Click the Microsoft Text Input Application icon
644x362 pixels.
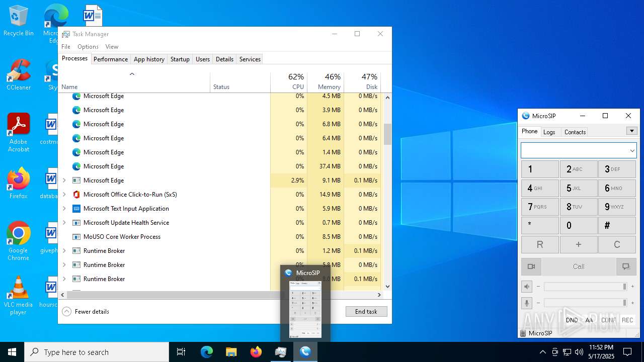(x=76, y=209)
